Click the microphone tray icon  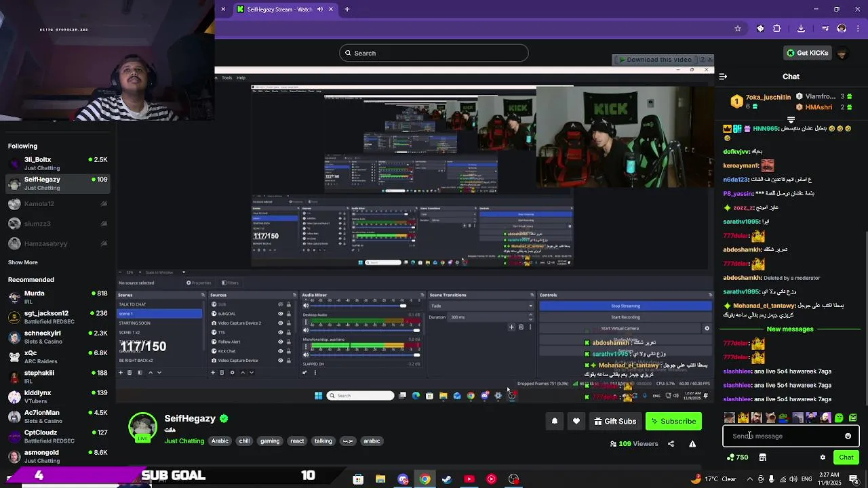click(772, 479)
